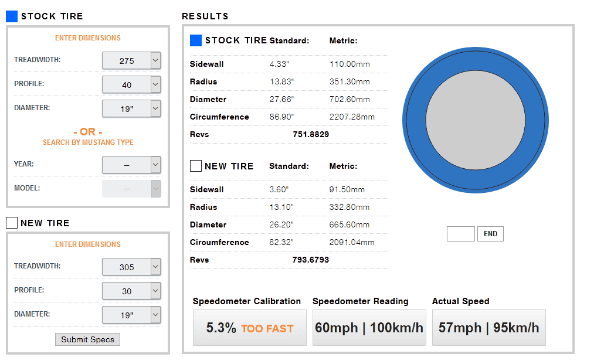The image size is (604, 364).
Task: Open the stock tire TREADWIDTH dropdown showing 275
Action: click(x=131, y=60)
